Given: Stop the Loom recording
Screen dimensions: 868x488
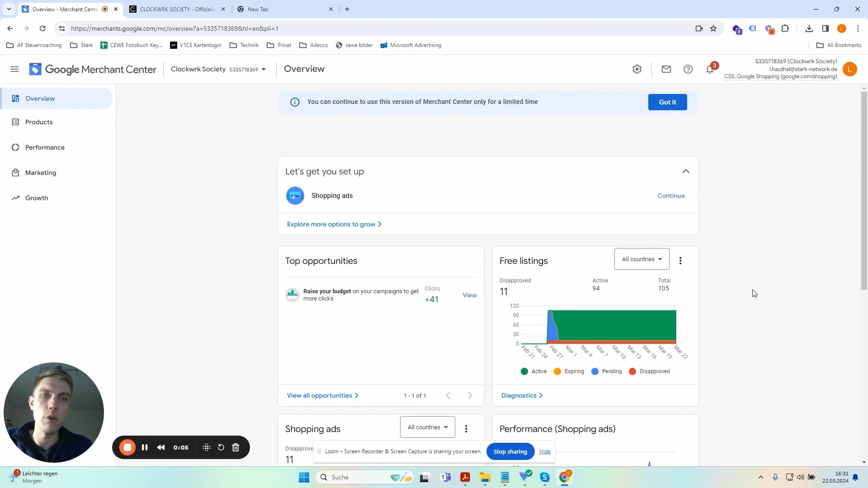Looking at the screenshot, I should tap(127, 447).
